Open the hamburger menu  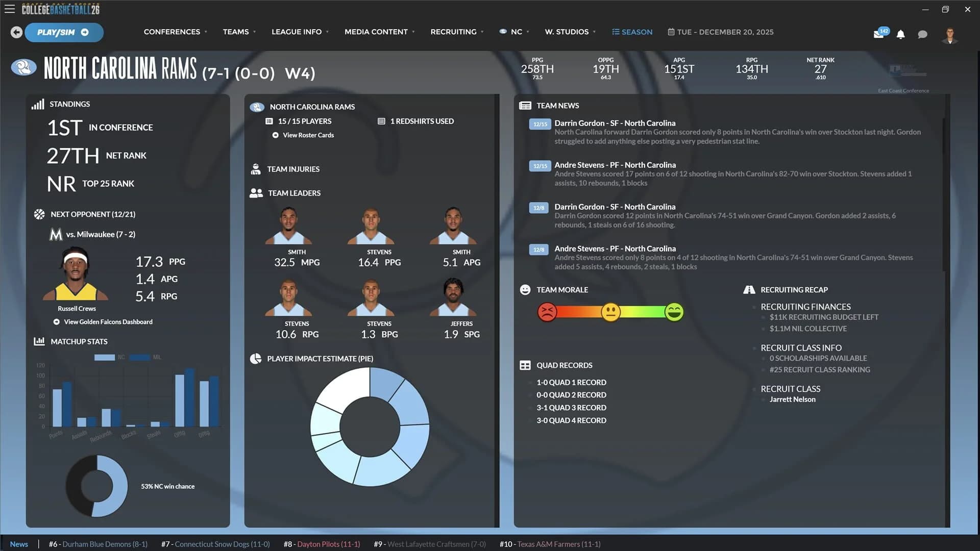pos(10,9)
